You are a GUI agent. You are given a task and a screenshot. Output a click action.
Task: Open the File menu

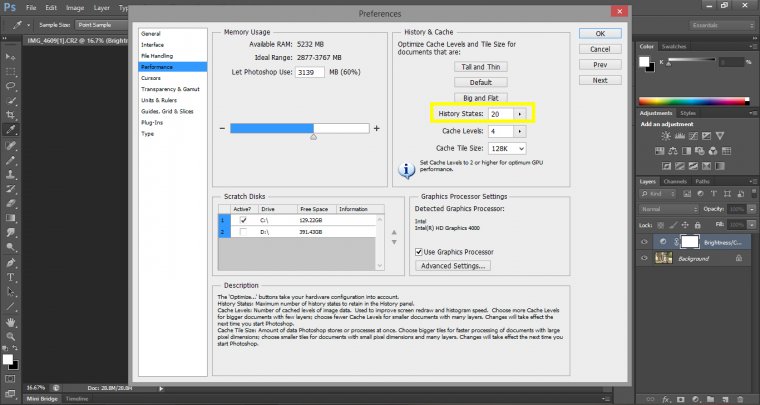tap(31, 8)
